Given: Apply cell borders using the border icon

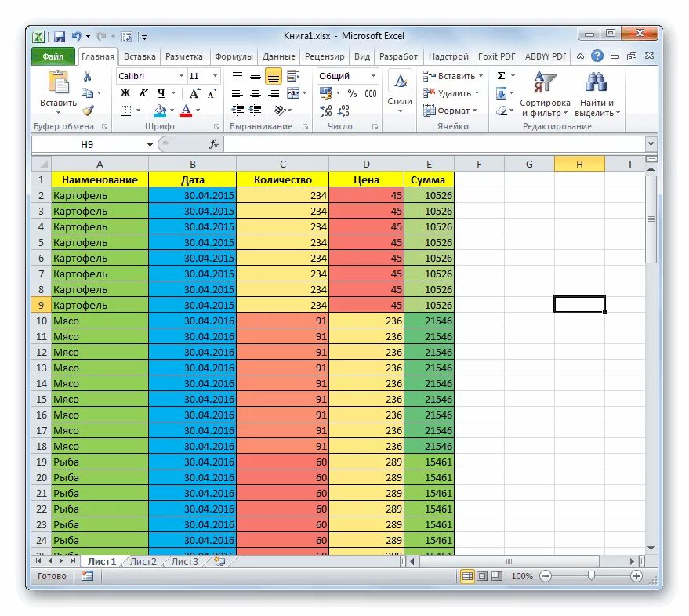Looking at the screenshot, I should click(125, 111).
